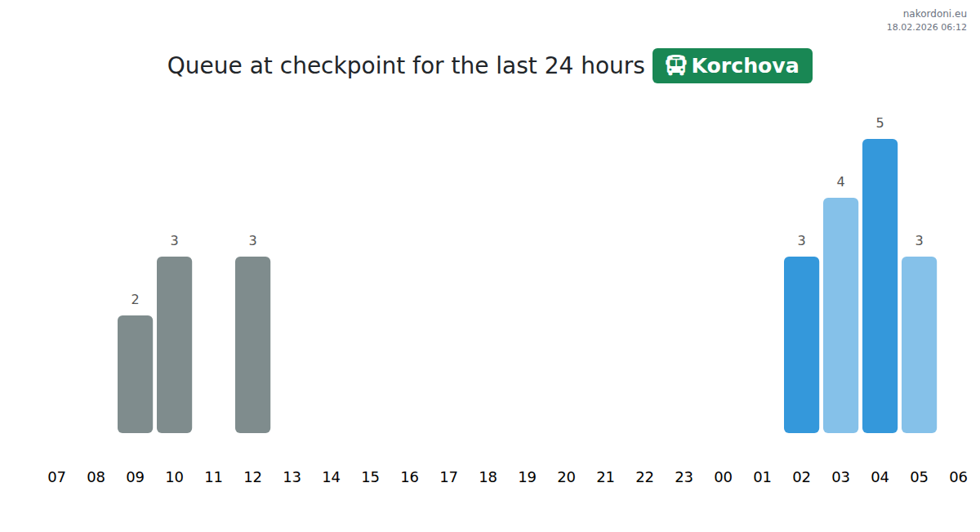This screenshot has height=532, width=980.
Task: Click the light blue bar at hour 05
Action: [x=919, y=344]
